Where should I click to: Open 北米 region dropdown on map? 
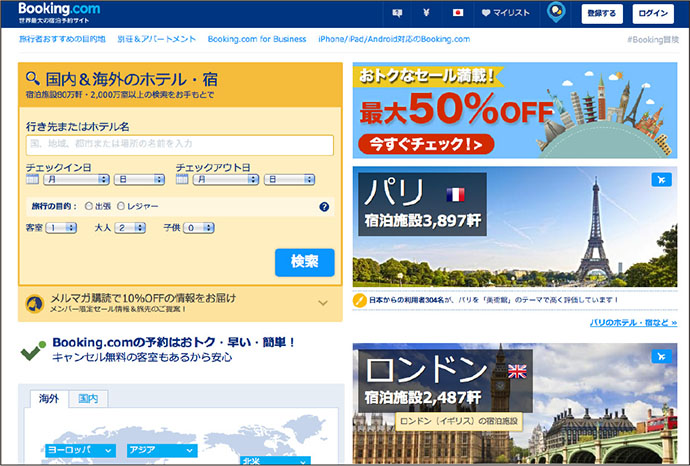coord(275,461)
